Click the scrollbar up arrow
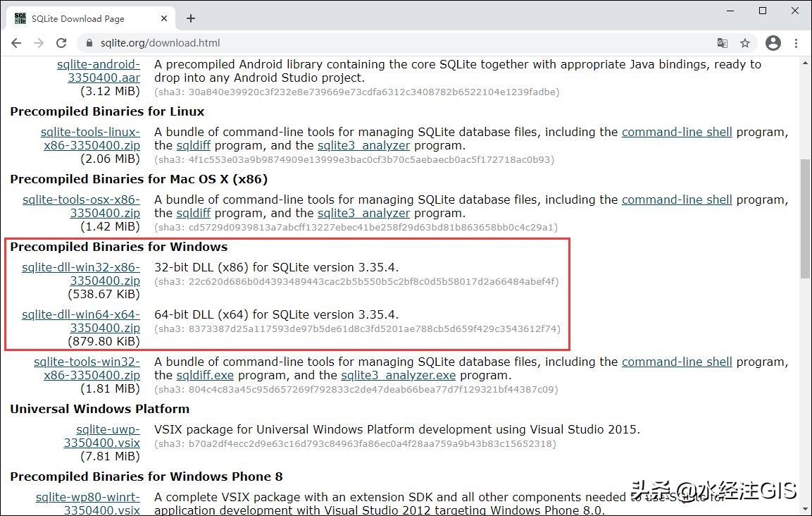The width and height of the screenshot is (812, 516). point(805,63)
